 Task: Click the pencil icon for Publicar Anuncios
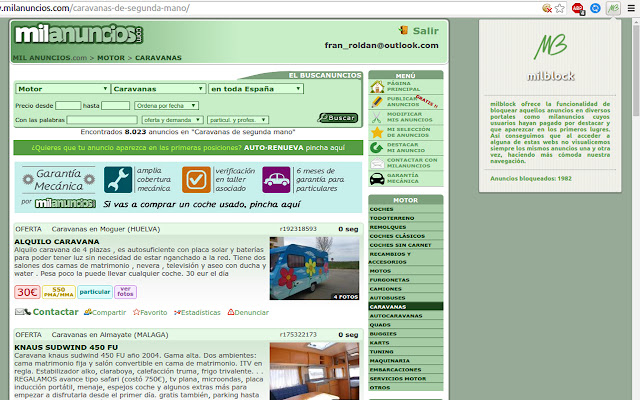coord(377,102)
